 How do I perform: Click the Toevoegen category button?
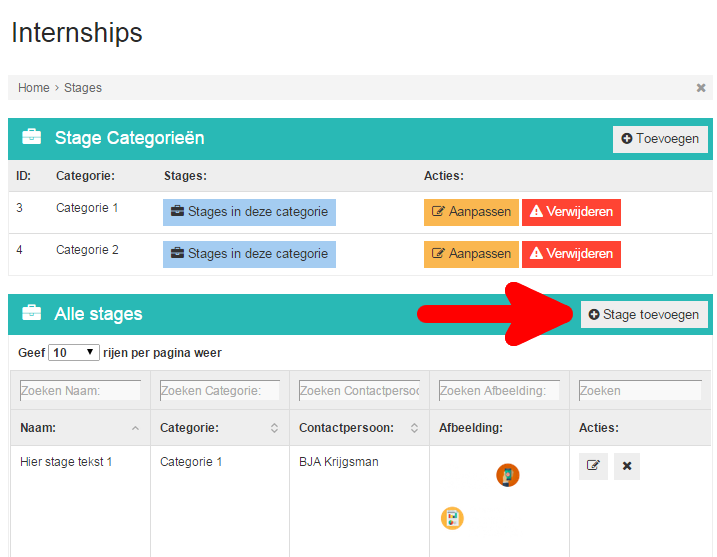660,139
